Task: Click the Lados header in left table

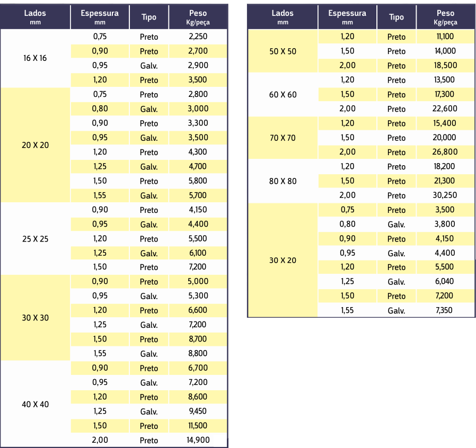Action: pyautogui.click(x=35, y=17)
